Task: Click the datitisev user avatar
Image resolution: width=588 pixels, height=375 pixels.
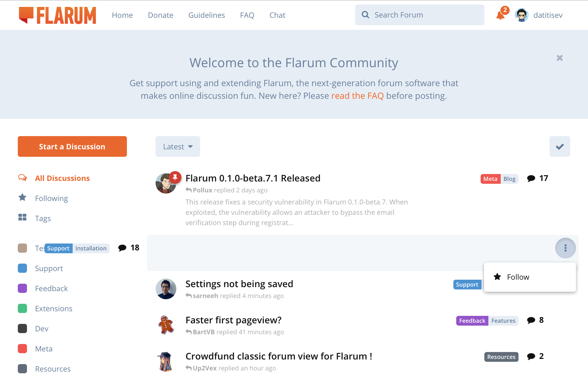Action: 522,15
